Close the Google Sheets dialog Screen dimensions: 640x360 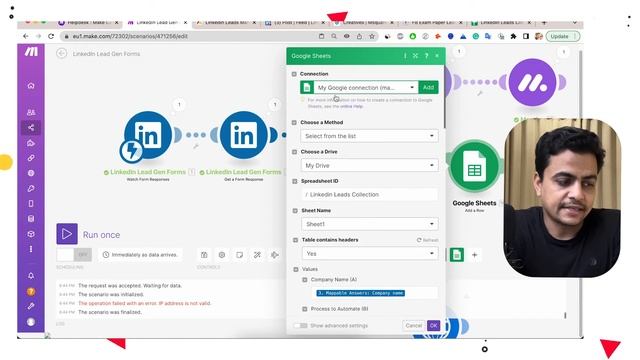437,56
